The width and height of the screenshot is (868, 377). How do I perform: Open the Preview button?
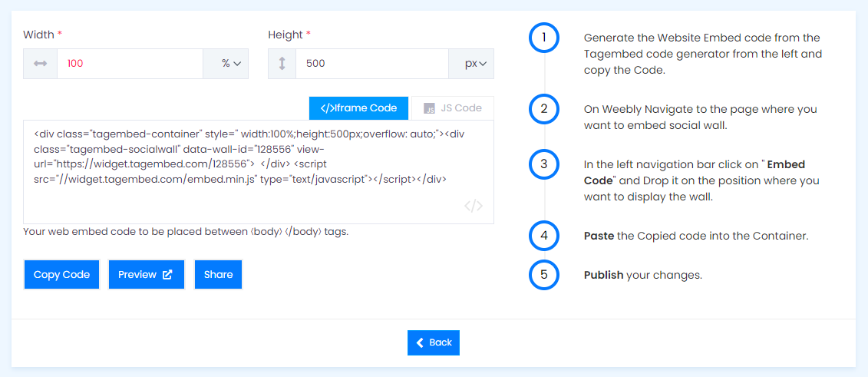click(x=146, y=275)
